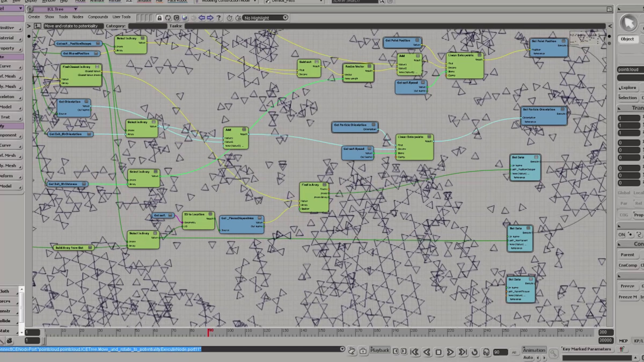Open the User Tools menu
644x362 pixels.
coord(122,17)
